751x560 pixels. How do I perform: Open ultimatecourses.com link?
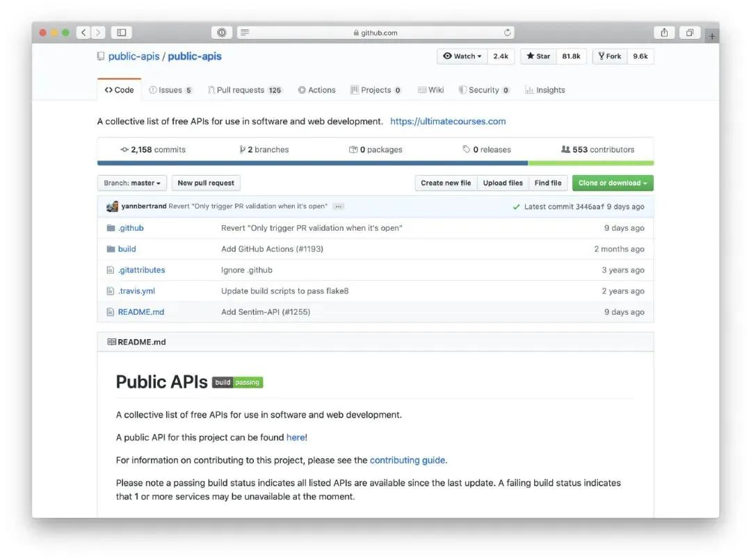click(448, 121)
